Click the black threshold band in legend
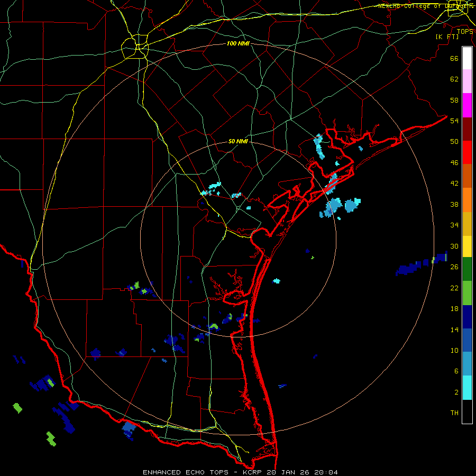 click(x=467, y=411)
